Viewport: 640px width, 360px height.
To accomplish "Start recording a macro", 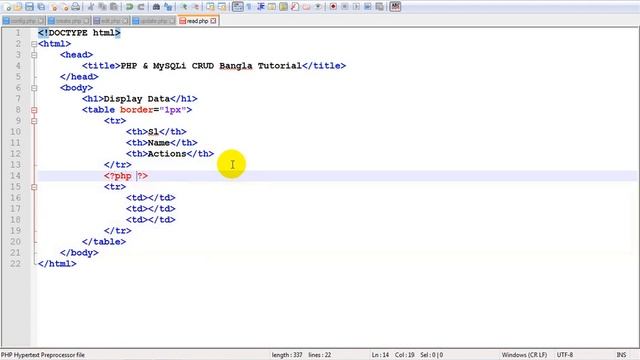I will tap(333, 7).
